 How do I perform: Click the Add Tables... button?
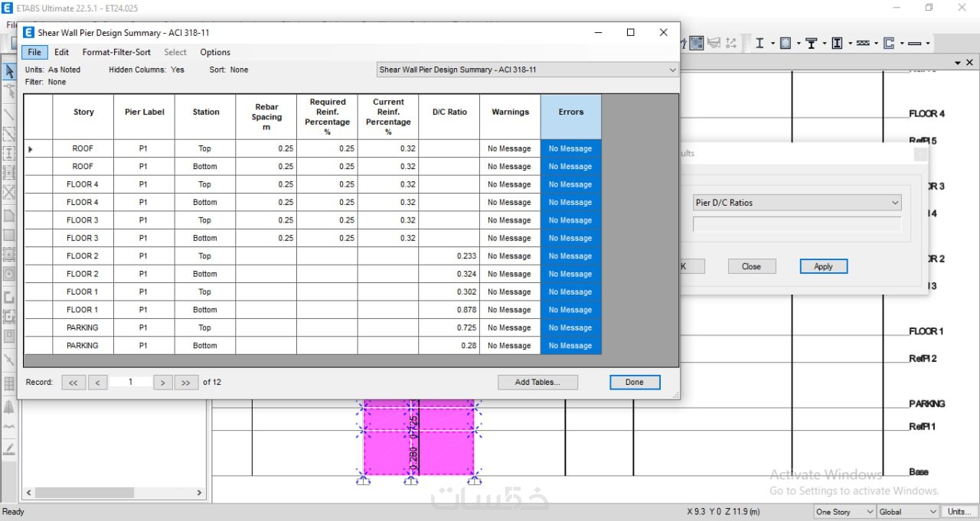(x=537, y=382)
